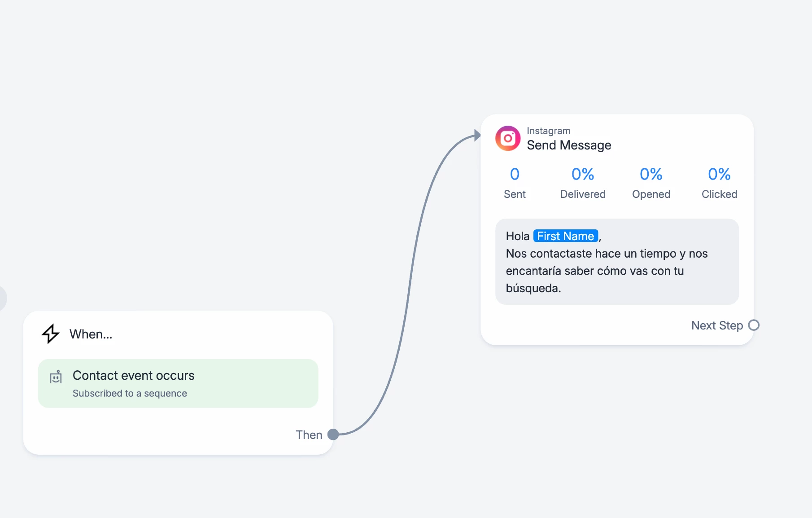This screenshot has height=518, width=812.
Task: Click the Next Step label
Action: 717,325
